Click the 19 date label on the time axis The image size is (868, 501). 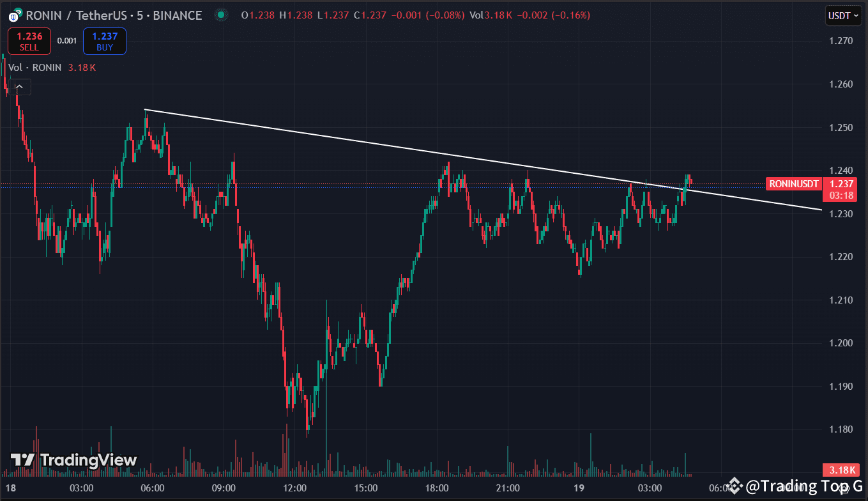[580, 488]
